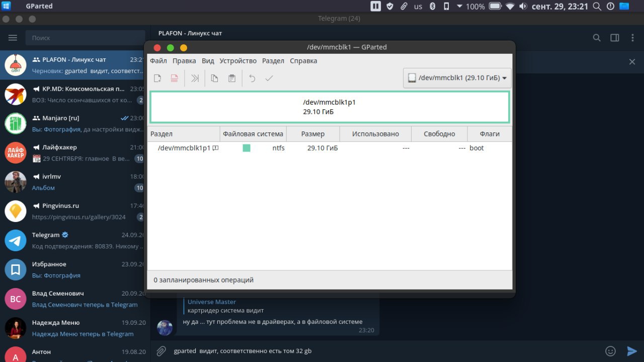The image size is (644, 362).
Task: Click the battery icon in top panel
Action: (495, 6)
